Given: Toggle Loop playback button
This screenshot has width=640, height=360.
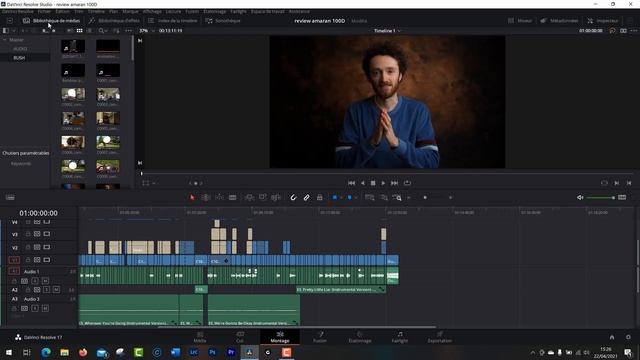Looking at the screenshot, I should coord(407,183).
